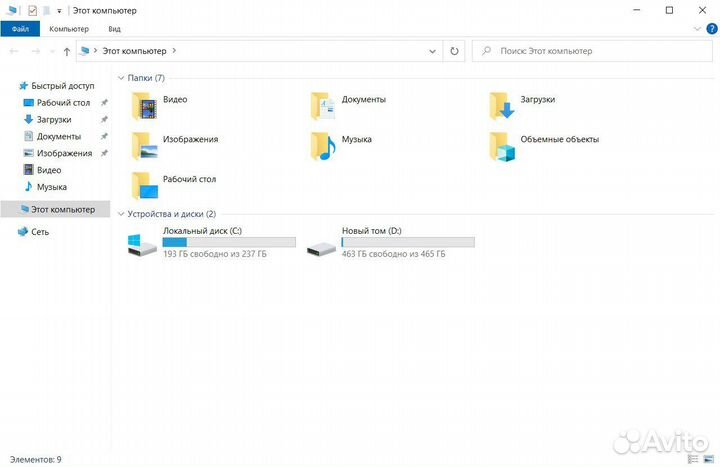Click the pin icon beside sidebar Изображения
The image size is (720, 467).
coord(104,153)
